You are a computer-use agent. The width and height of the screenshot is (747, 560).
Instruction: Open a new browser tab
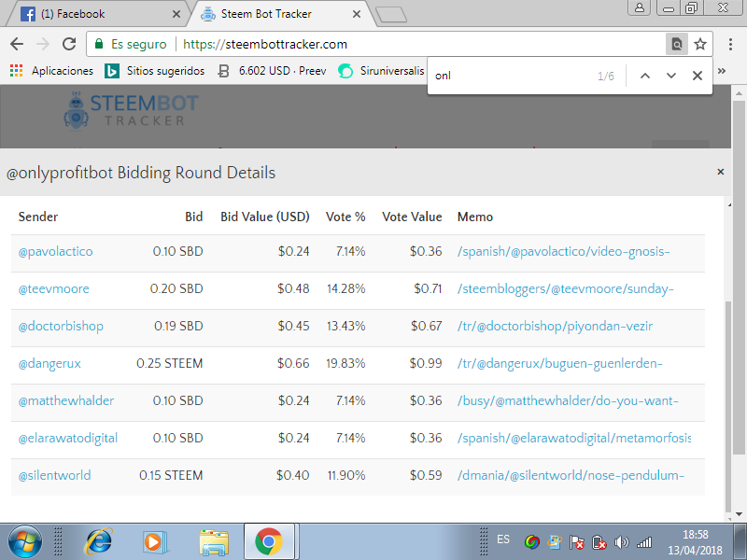391,15
